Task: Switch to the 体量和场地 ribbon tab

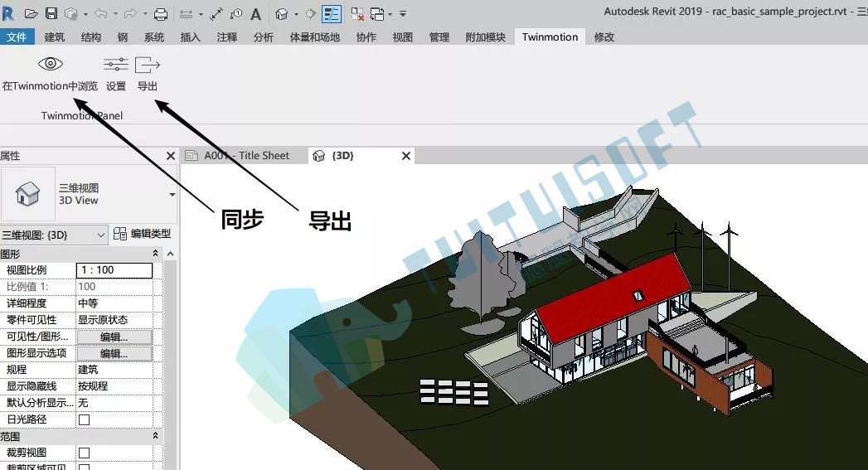Action: pos(314,37)
